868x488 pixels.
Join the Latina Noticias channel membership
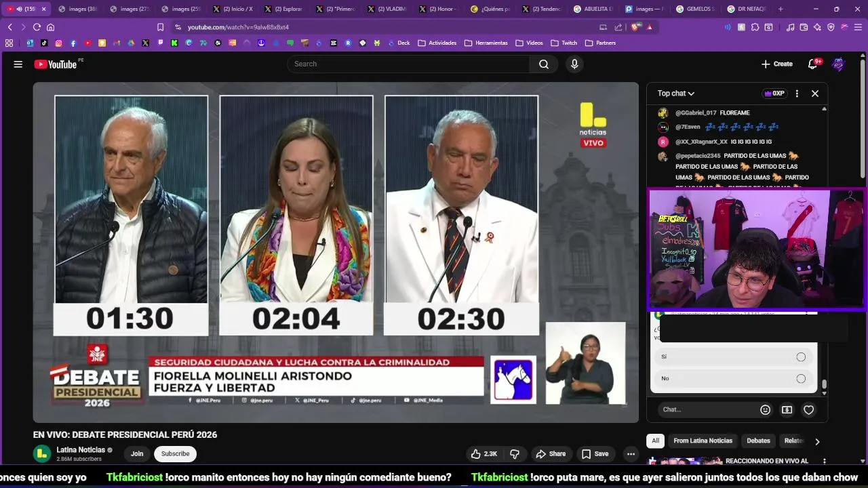tap(137, 453)
